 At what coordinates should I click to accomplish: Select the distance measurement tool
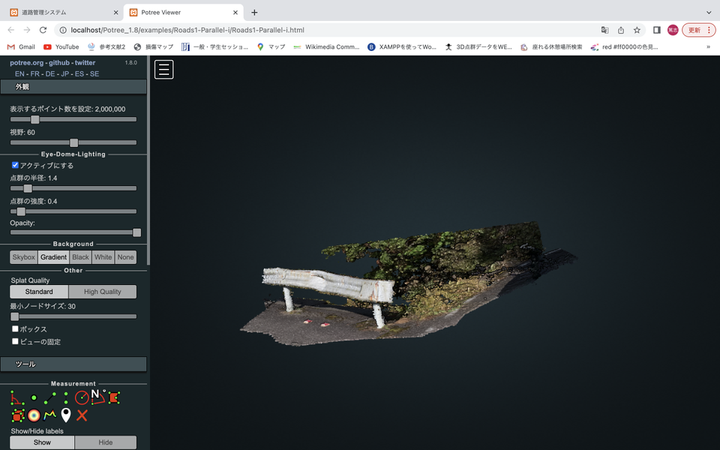pyautogui.click(x=50, y=397)
